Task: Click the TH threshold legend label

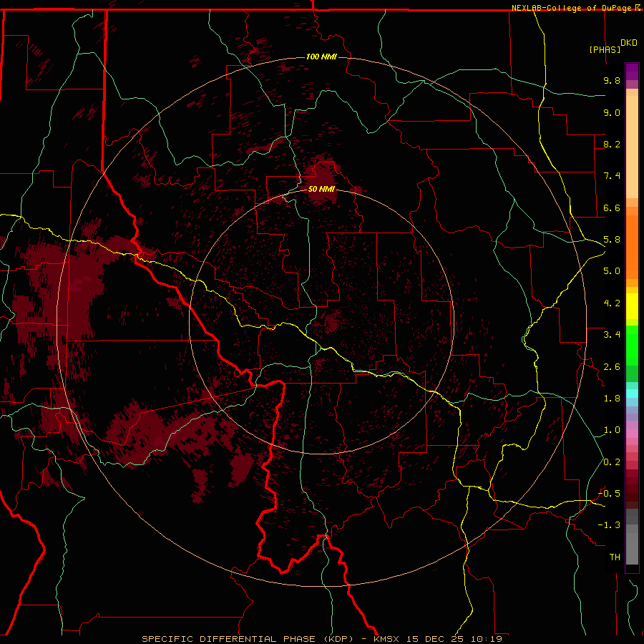Action: coord(615,557)
